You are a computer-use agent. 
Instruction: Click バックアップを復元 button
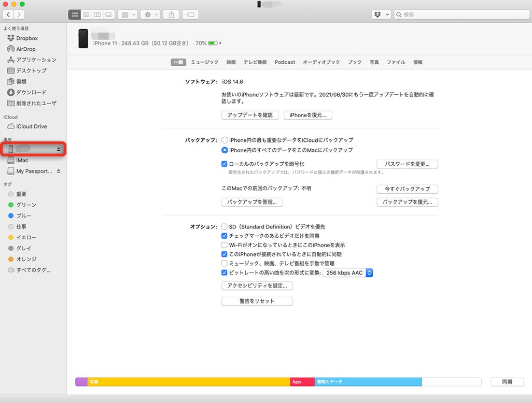point(407,202)
